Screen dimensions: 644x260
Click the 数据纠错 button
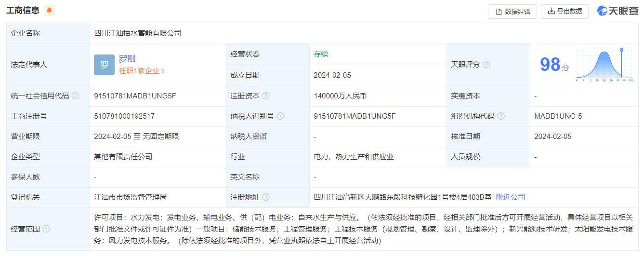click(x=513, y=12)
